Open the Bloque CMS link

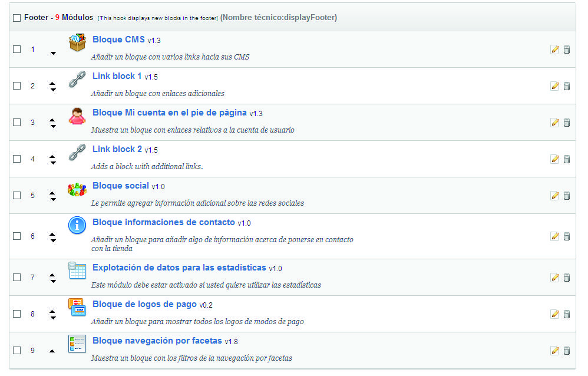click(x=118, y=39)
